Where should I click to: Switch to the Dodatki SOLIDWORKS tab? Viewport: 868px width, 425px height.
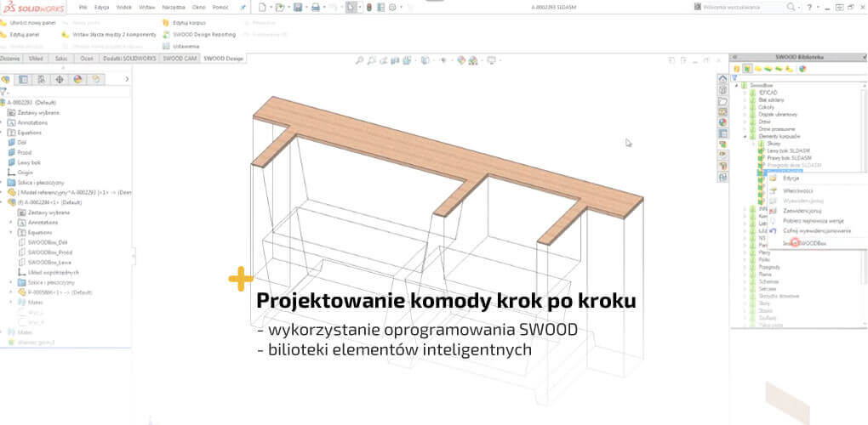(x=131, y=59)
